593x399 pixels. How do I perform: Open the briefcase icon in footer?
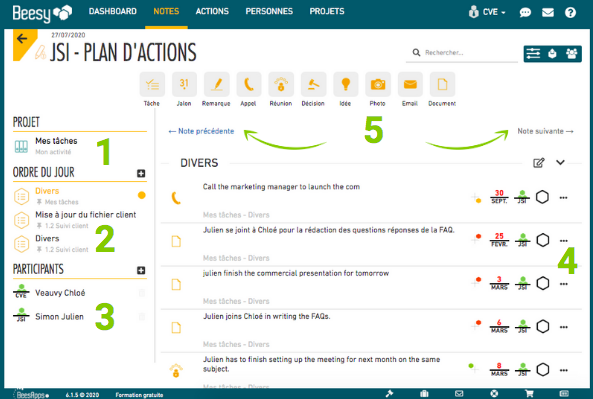[x=424, y=394]
